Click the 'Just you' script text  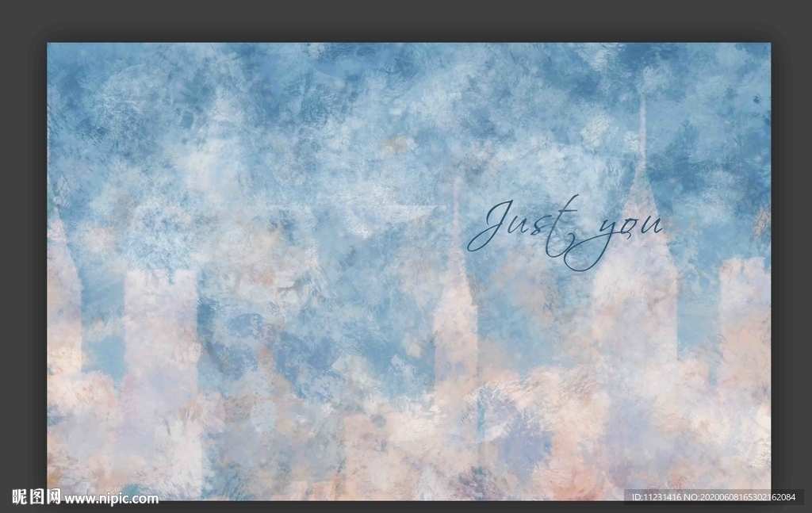coord(565,233)
